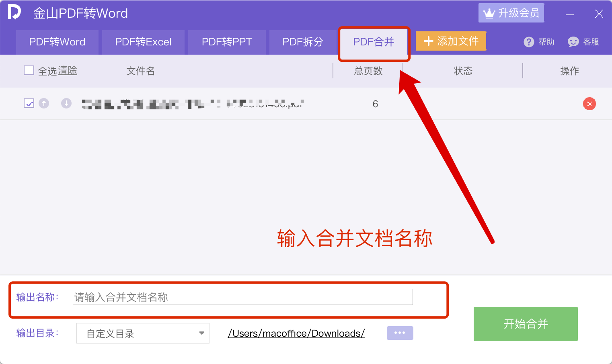Click the 添加文件 button label

coord(458,41)
